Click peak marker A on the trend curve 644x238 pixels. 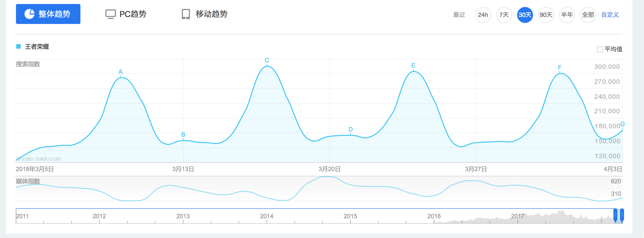[121, 72]
